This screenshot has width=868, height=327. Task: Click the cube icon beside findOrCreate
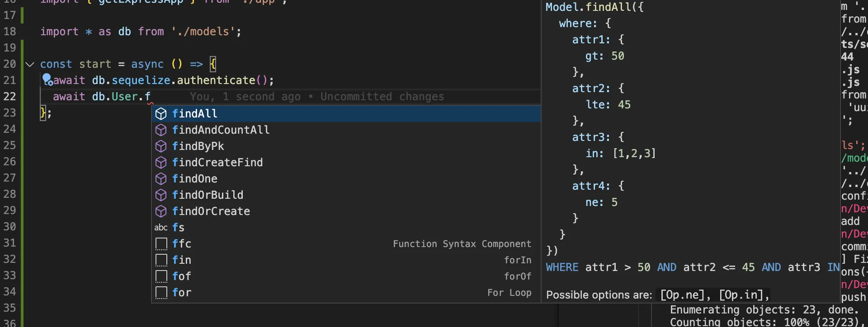click(161, 211)
